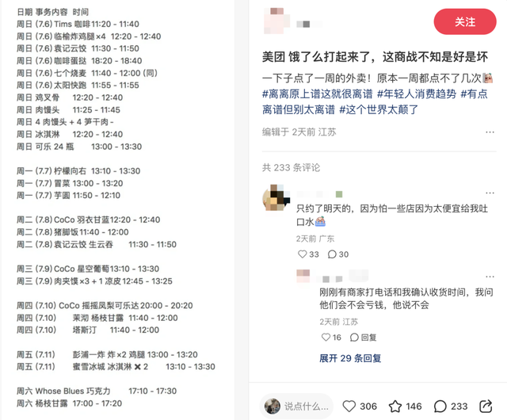Image resolution: width=507 pixels, height=420 pixels.
Task: Click the red 关注 follow button
Action: pos(465,21)
